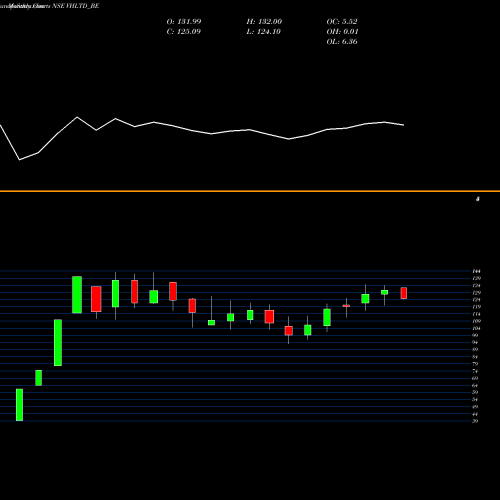Click the 94 price axis label

point(475,343)
